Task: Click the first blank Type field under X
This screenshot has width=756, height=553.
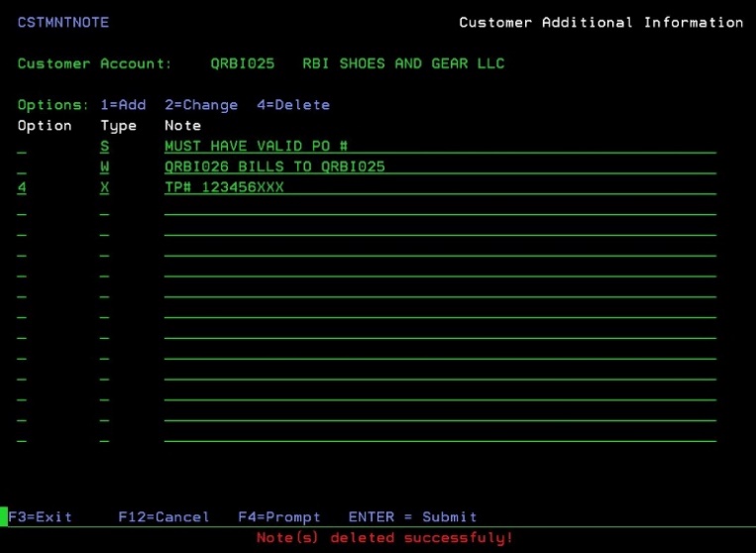Action: point(105,208)
